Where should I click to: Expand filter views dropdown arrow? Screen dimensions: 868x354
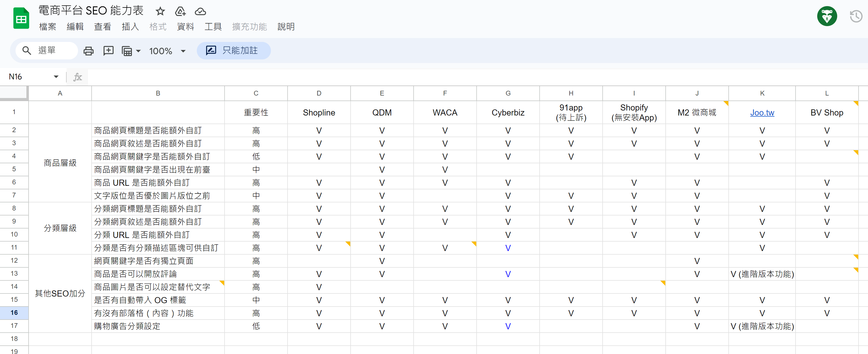tap(138, 51)
